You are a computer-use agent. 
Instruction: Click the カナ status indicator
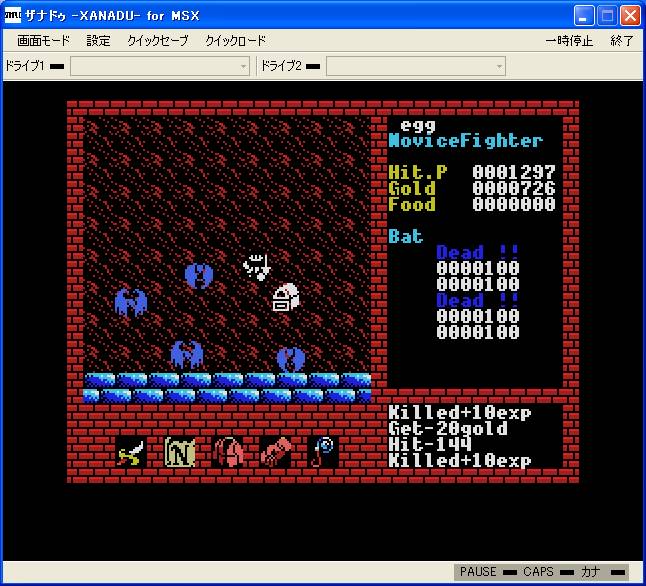[x=603, y=572]
